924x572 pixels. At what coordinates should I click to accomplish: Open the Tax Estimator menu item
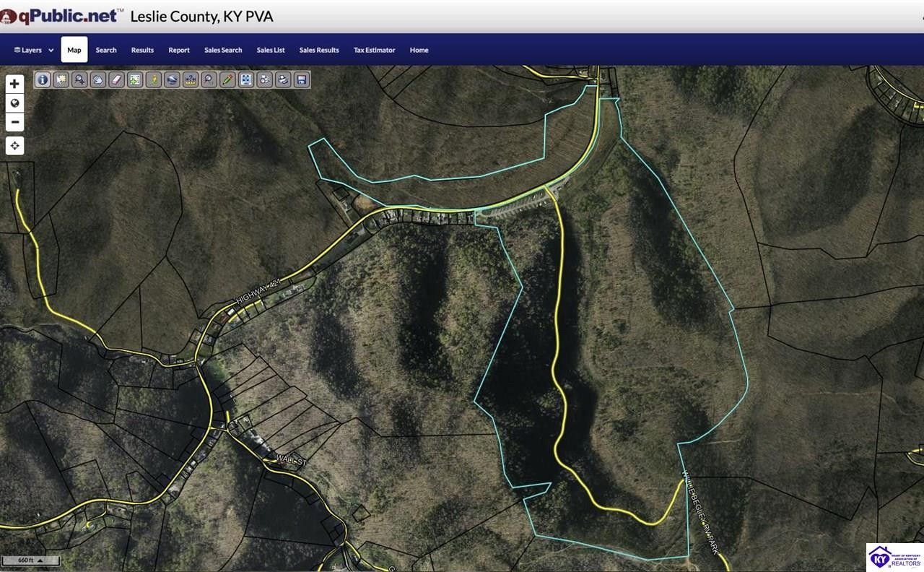coord(374,50)
